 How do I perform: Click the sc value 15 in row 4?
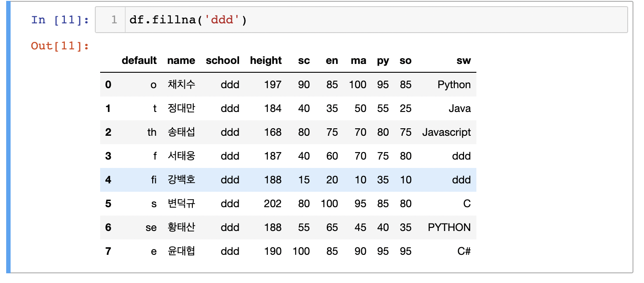(304, 180)
